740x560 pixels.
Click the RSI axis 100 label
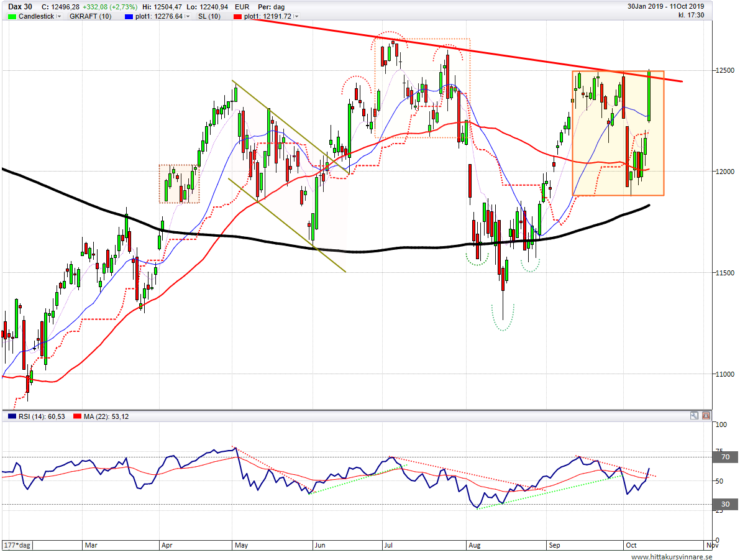(x=721, y=425)
